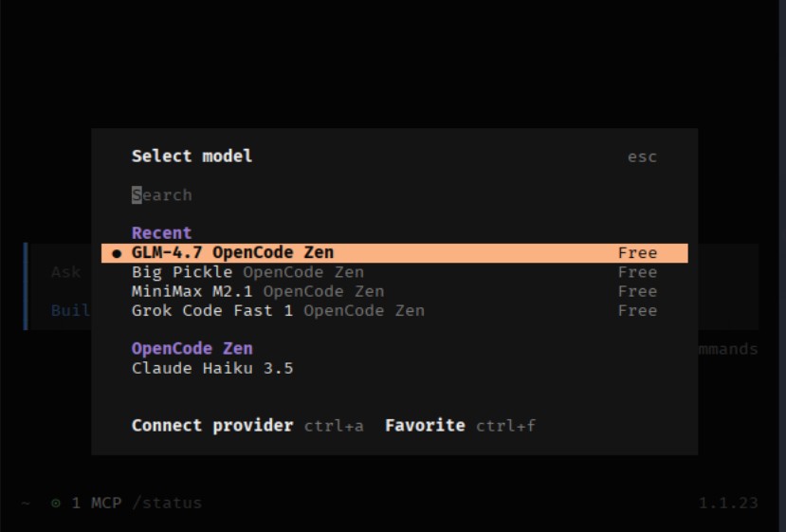Select the GLM-4.7 OpenCode Zen model
This screenshot has width=786, height=532.
pyautogui.click(x=233, y=253)
